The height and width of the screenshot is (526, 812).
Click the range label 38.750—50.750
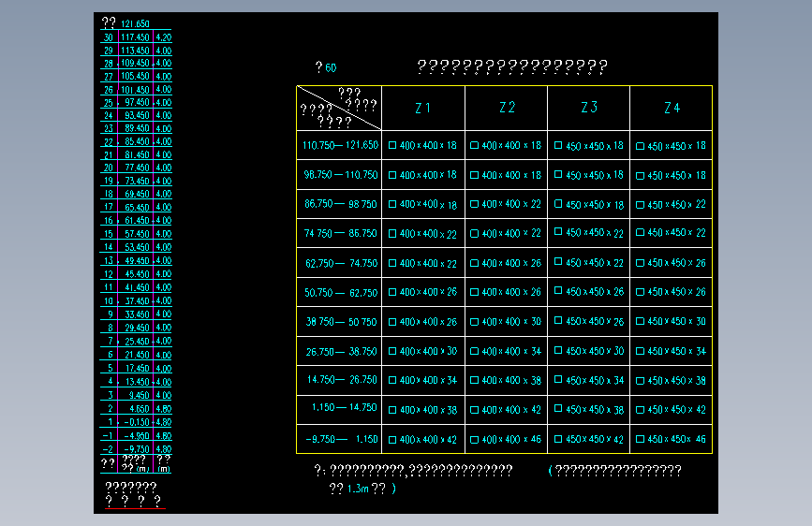click(x=341, y=322)
